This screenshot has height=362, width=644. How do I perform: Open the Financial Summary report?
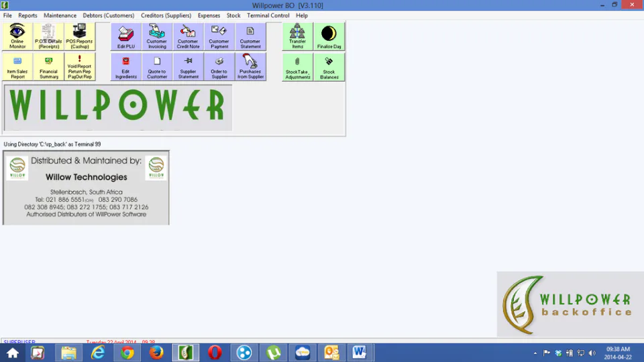[x=48, y=67]
